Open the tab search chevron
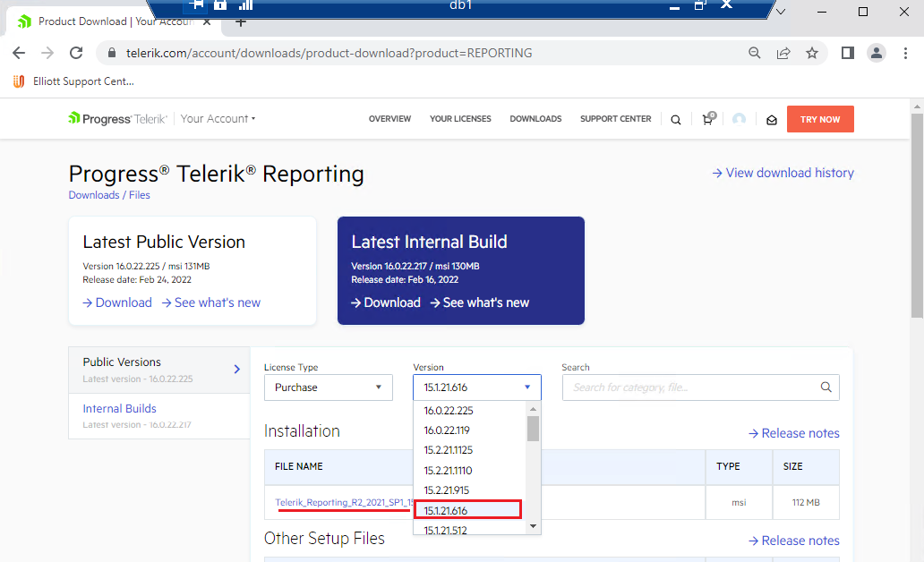 click(781, 12)
